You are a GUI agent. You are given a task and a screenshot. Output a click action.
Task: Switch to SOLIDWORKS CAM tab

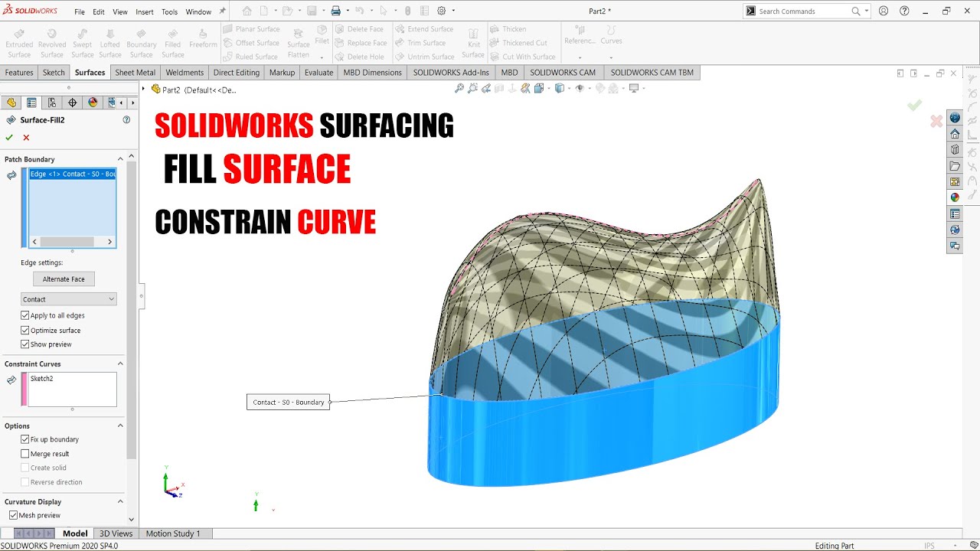coord(563,73)
